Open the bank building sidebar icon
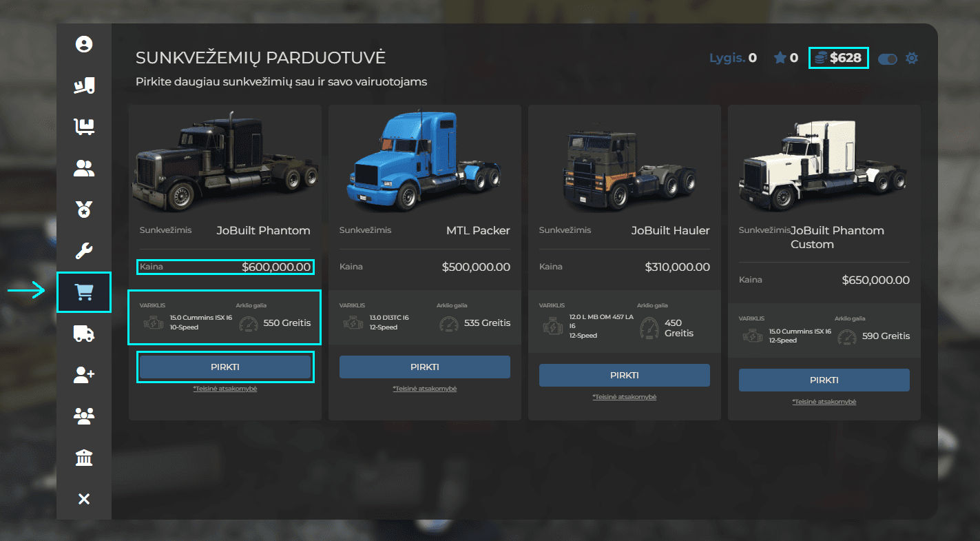This screenshot has width=980, height=541. (84, 458)
